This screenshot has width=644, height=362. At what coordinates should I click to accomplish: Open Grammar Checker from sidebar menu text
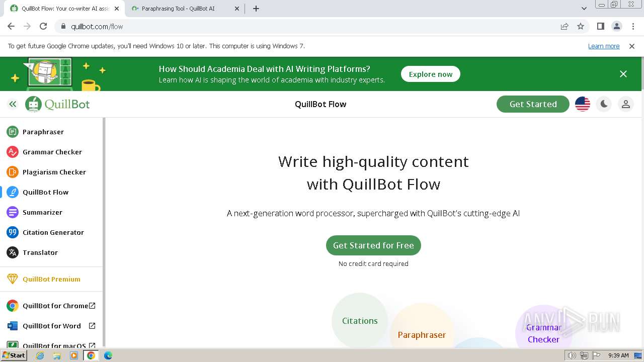coord(52,152)
